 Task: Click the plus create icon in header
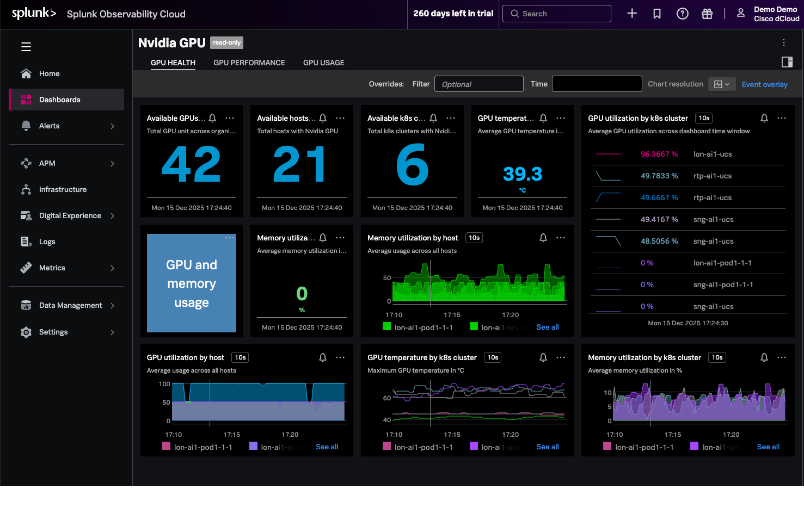(x=632, y=14)
